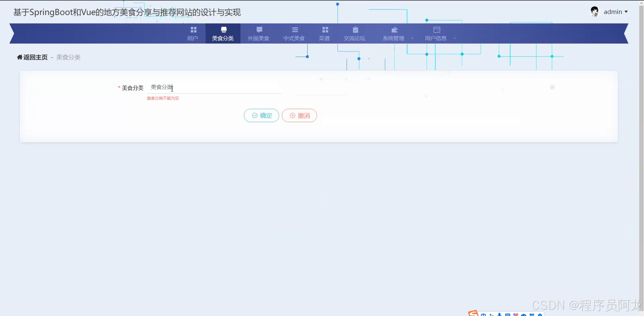Click the 菜谱 grid icon
The image size is (644, 316).
point(325,30)
